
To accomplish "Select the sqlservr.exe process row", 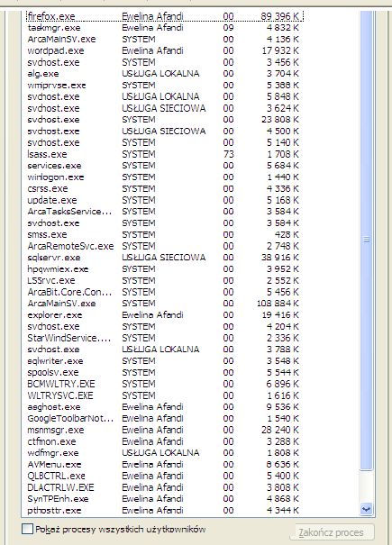I will tap(165, 258).
